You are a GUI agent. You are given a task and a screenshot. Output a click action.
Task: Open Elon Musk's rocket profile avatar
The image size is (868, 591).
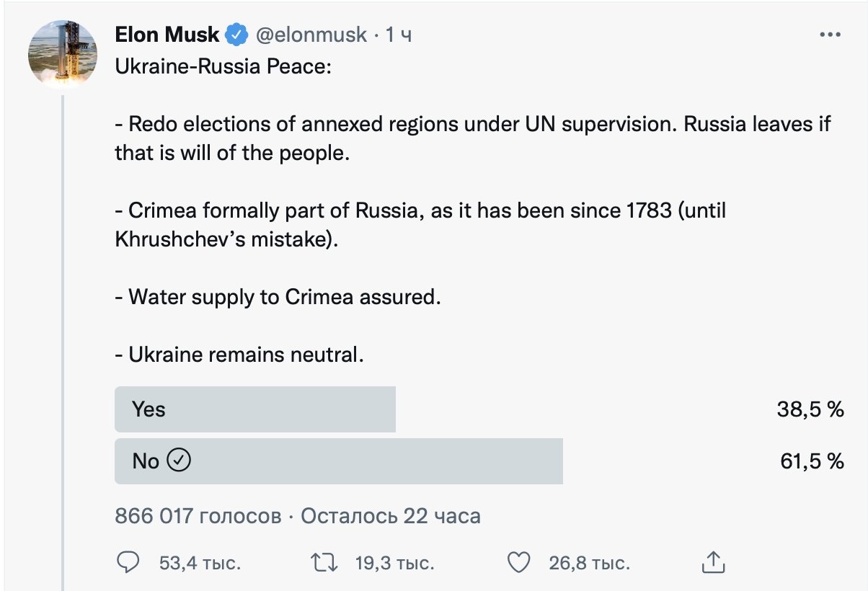(63, 55)
